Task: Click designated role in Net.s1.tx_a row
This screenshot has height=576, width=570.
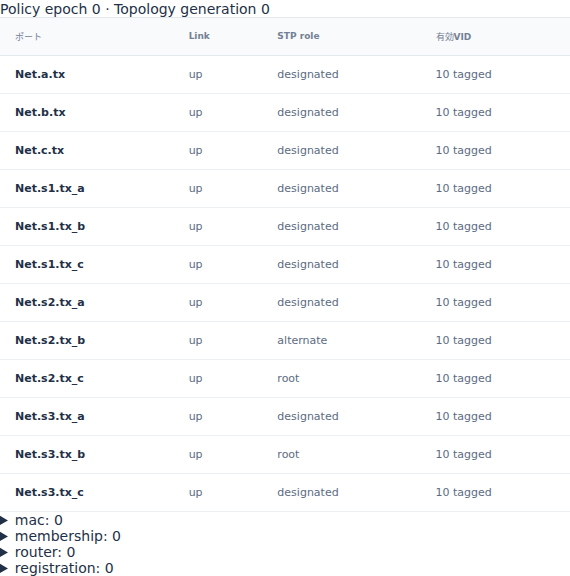Action: point(308,188)
